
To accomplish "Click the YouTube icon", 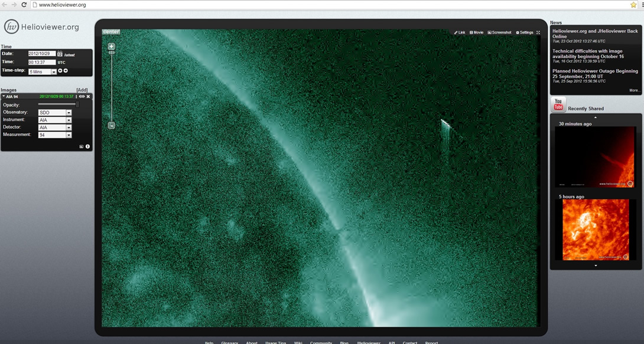I will click(x=558, y=105).
